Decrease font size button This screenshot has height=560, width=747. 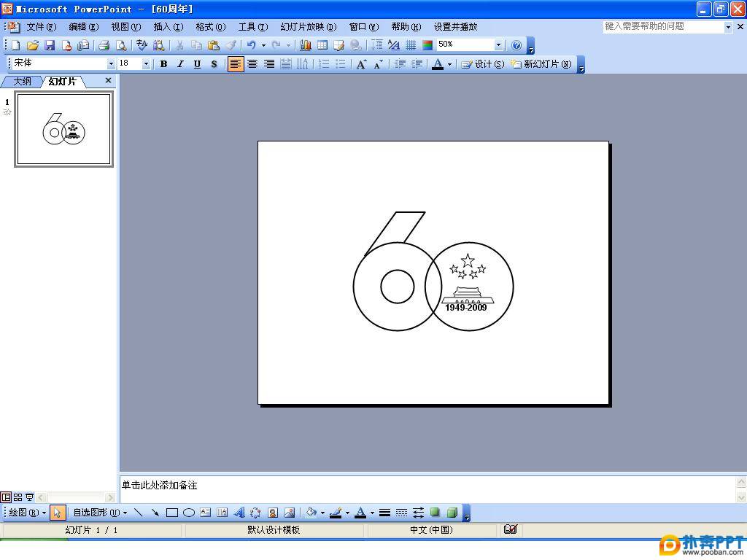[x=379, y=64]
